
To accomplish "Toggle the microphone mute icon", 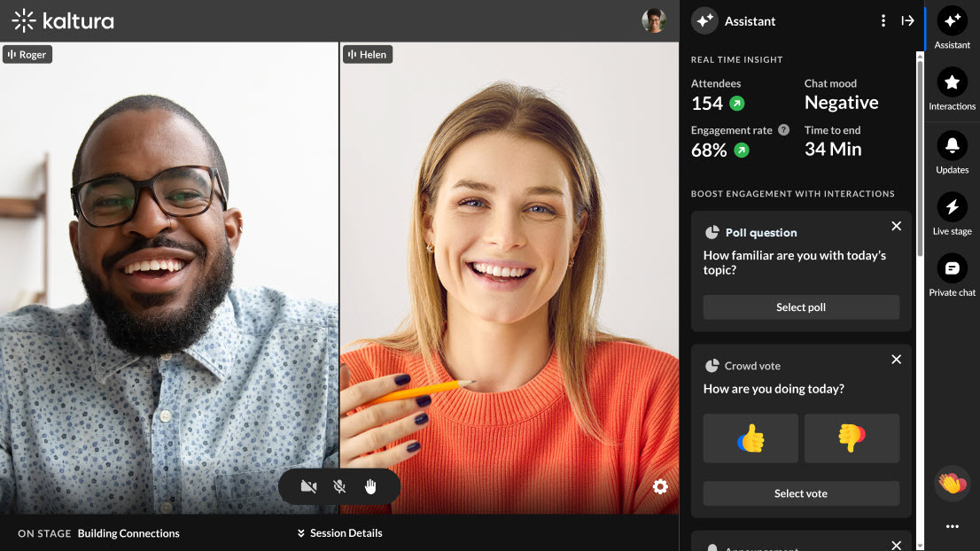I will (339, 486).
